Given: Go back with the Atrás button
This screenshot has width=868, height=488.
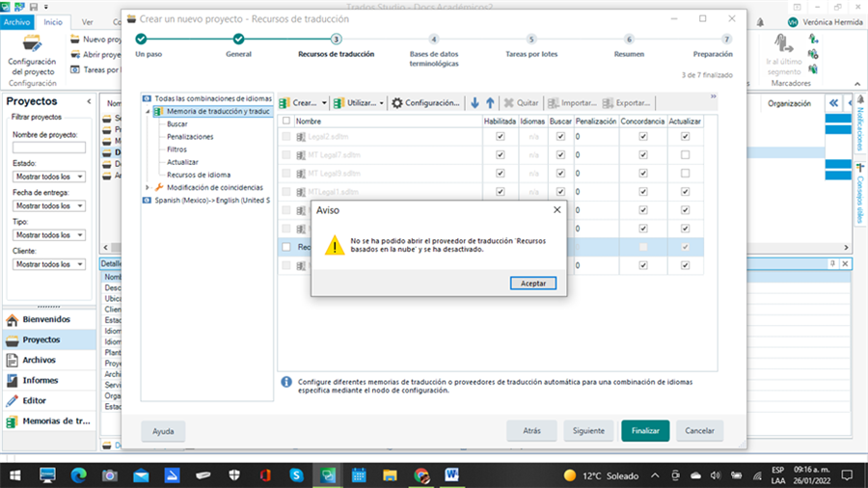Looking at the screenshot, I should pyautogui.click(x=531, y=430).
